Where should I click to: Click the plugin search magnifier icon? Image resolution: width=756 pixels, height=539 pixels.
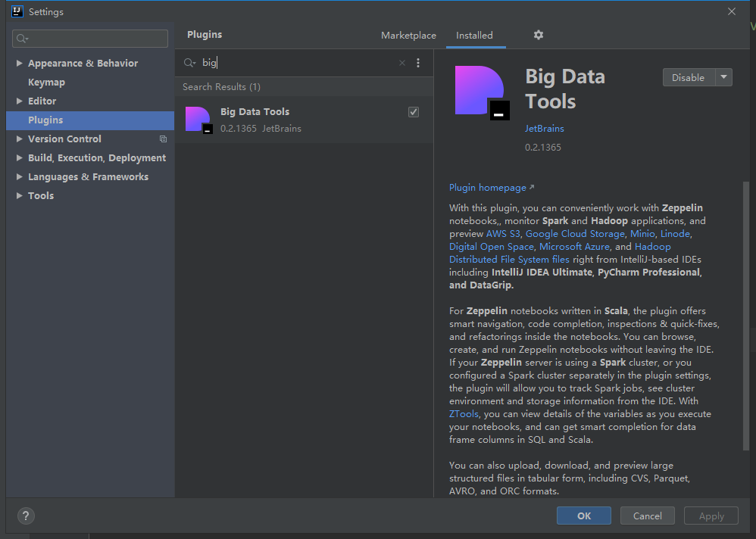click(189, 63)
